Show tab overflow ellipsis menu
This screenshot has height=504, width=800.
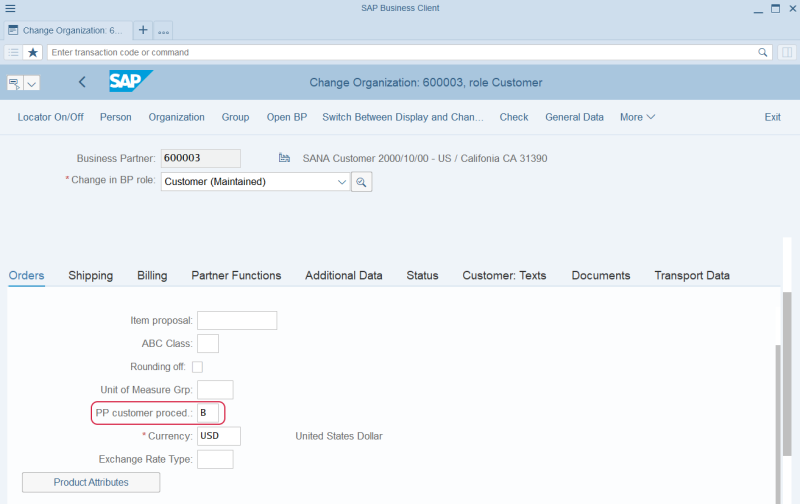point(163,31)
